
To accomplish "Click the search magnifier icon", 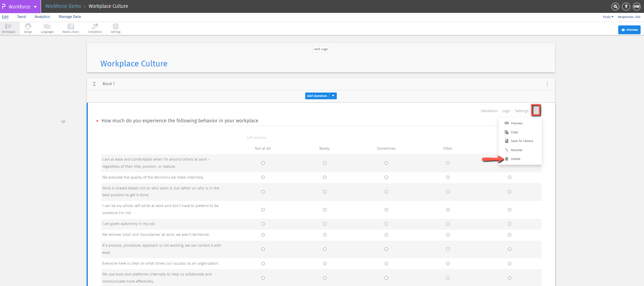I will [615, 6].
